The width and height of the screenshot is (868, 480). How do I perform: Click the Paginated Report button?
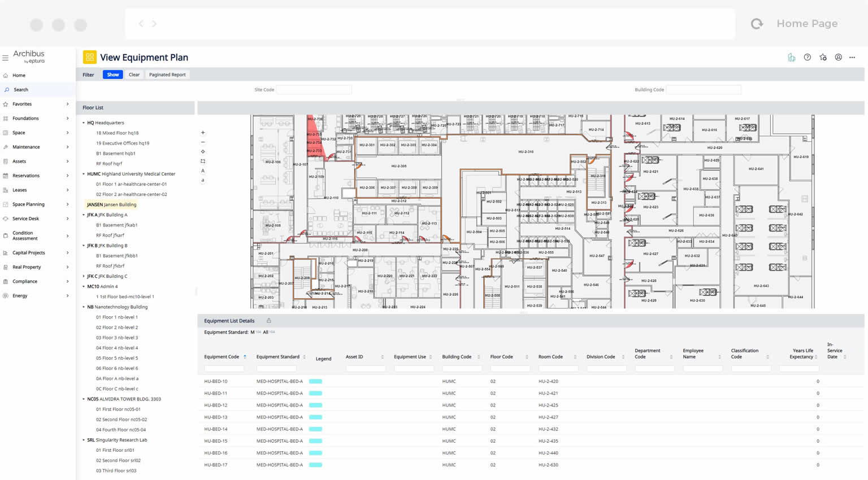[x=167, y=75]
